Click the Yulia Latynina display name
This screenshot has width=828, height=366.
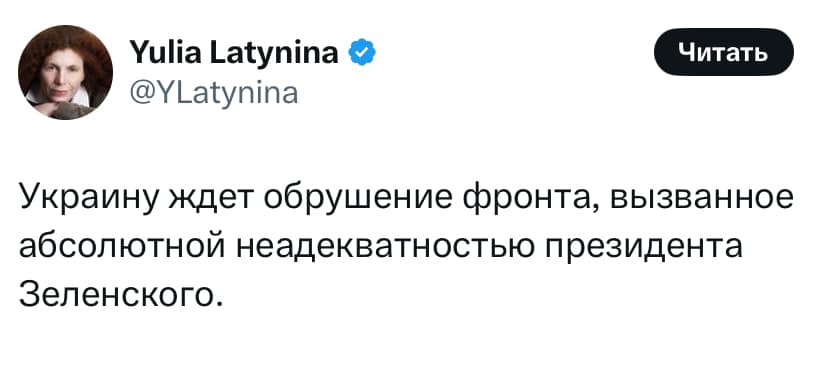pyautogui.click(x=235, y=52)
